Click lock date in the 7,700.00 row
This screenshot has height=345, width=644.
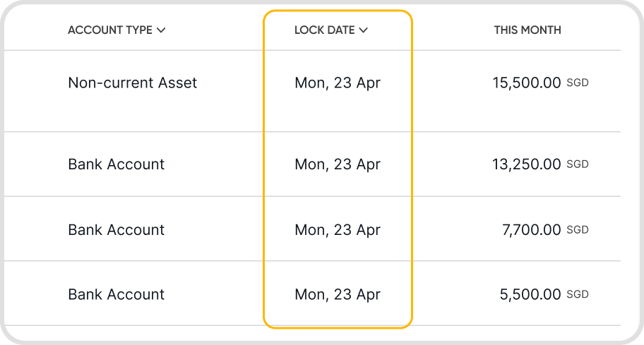click(x=338, y=230)
